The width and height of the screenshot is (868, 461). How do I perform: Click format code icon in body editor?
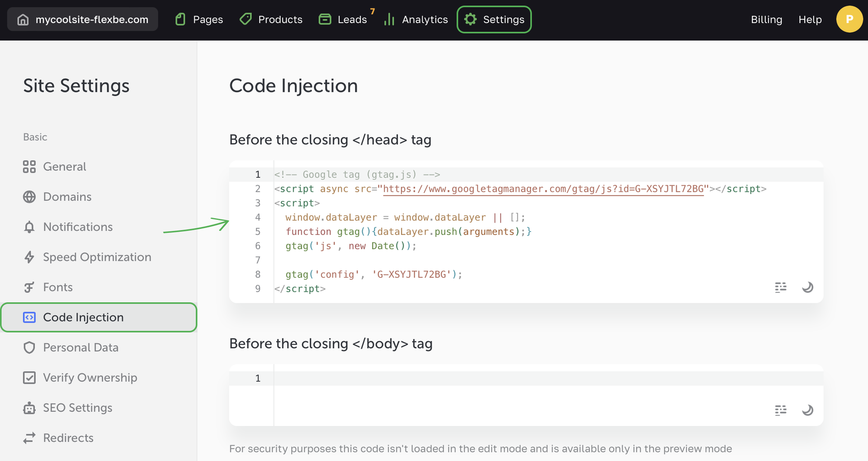coord(780,410)
